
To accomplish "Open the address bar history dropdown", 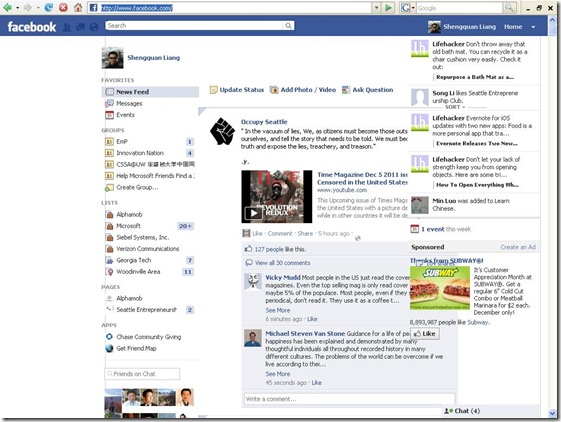I will coord(376,8).
